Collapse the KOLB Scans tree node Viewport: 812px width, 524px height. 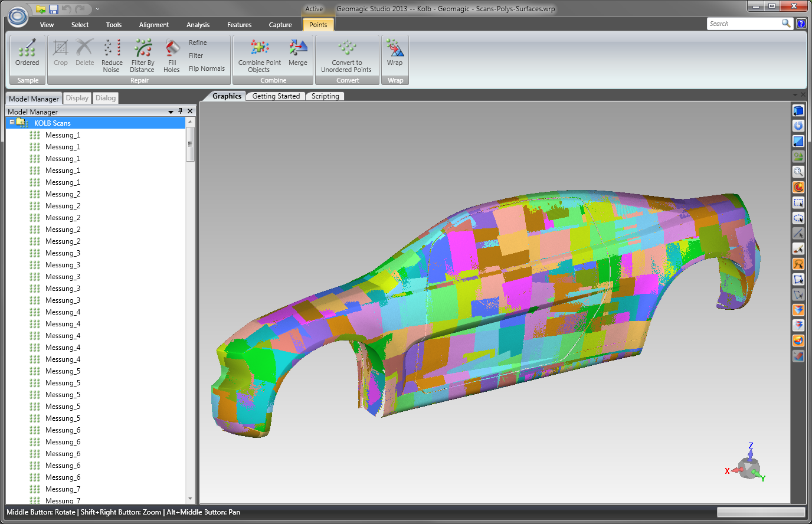[12, 122]
